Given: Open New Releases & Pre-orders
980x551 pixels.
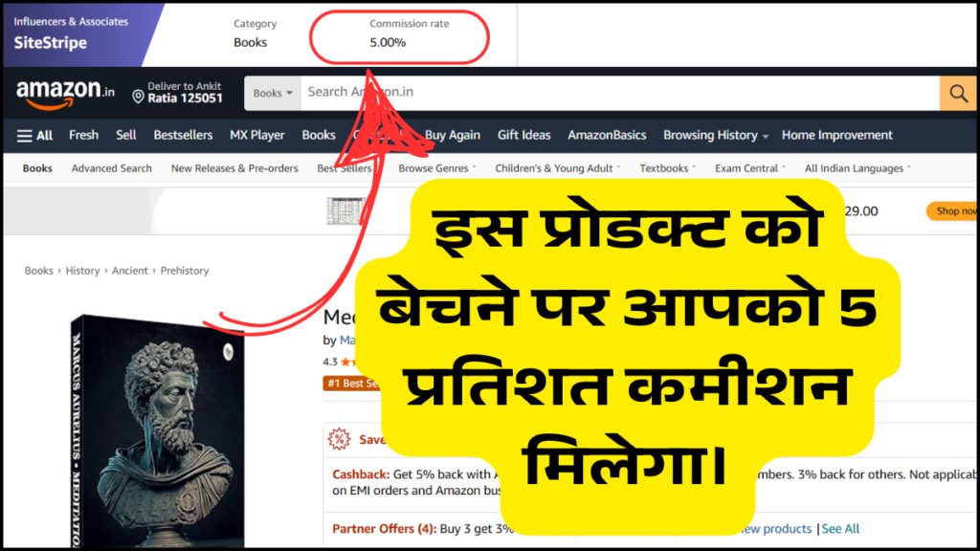Looking at the screenshot, I should click(x=234, y=168).
